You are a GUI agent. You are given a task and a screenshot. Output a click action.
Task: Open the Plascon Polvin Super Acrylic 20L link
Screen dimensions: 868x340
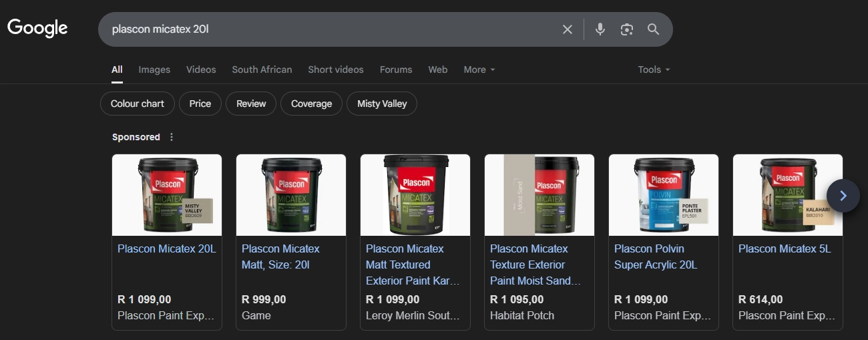655,257
